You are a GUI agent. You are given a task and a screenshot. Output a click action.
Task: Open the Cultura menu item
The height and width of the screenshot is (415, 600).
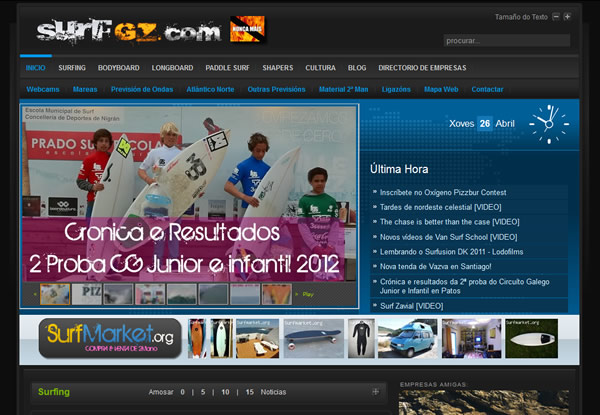pos(320,68)
